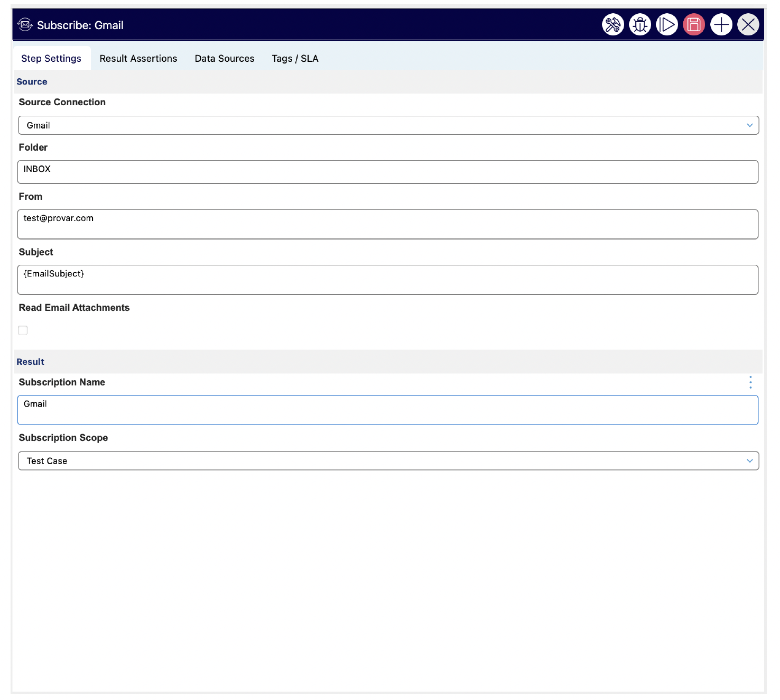Click the From field with test@provar.com
The width and height of the screenshot is (780, 700).
coord(388,224)
